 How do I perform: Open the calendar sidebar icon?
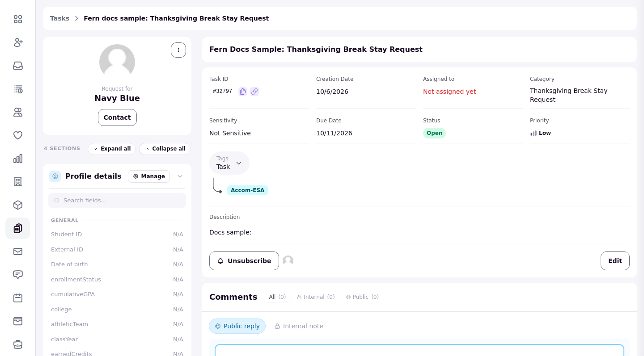tap(18, 298)
